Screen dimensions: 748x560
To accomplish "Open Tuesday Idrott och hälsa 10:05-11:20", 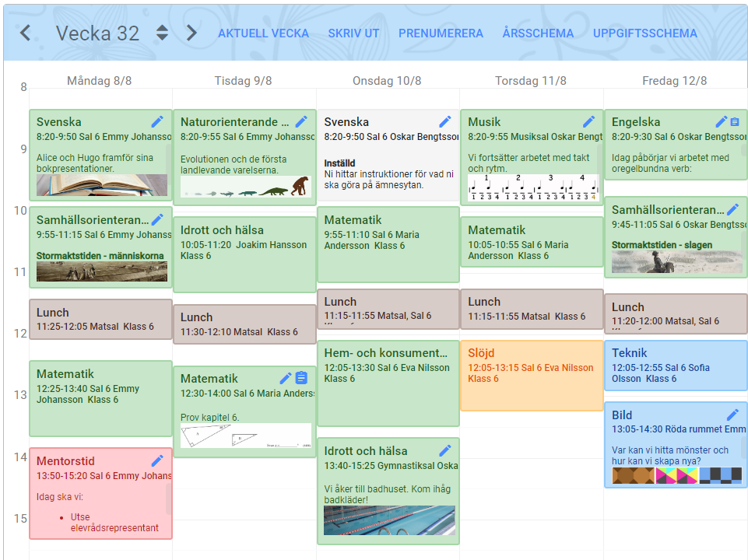I will 244,254.
